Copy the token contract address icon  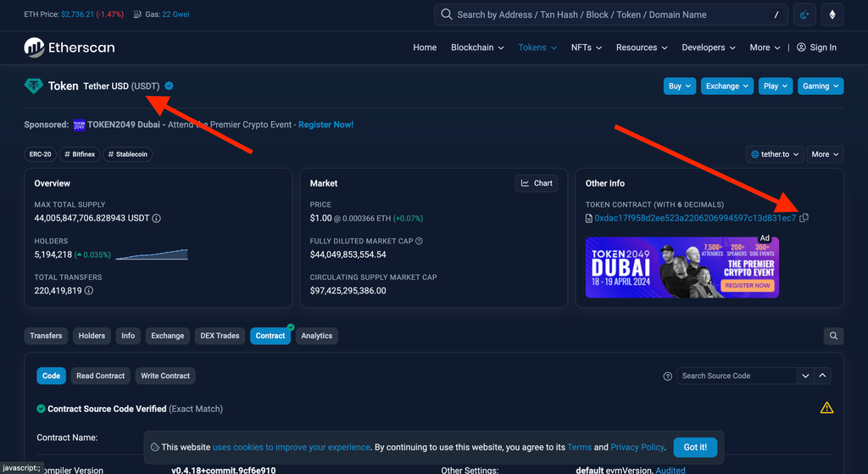click(x=804, y=218)
